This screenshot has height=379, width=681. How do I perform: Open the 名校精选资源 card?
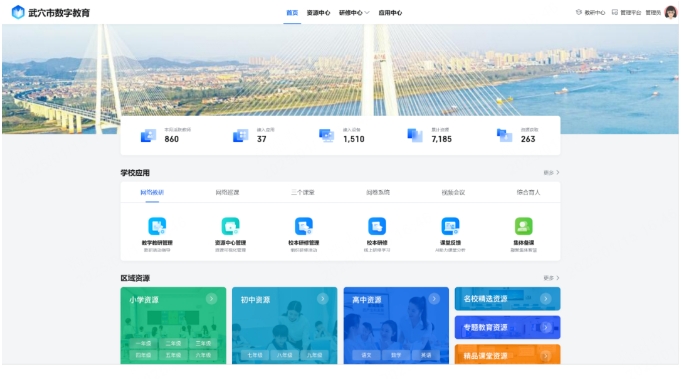coord(507,299)
